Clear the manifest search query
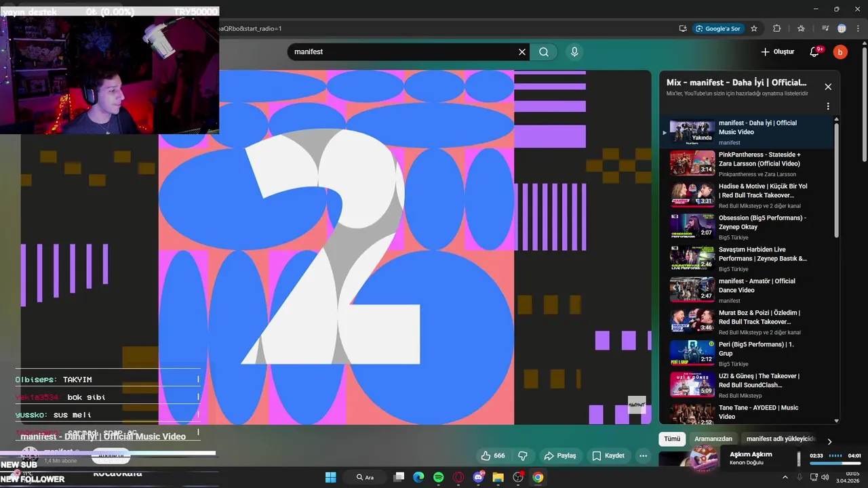Image resolution: width=868 pixels, height=488 pixels. (x=522, y=52)
